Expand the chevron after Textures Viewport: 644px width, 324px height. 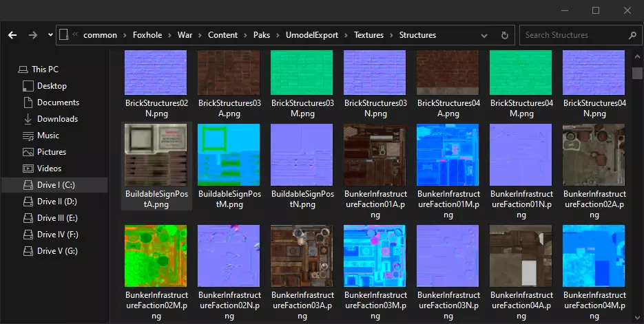click(x=391, y=35)
